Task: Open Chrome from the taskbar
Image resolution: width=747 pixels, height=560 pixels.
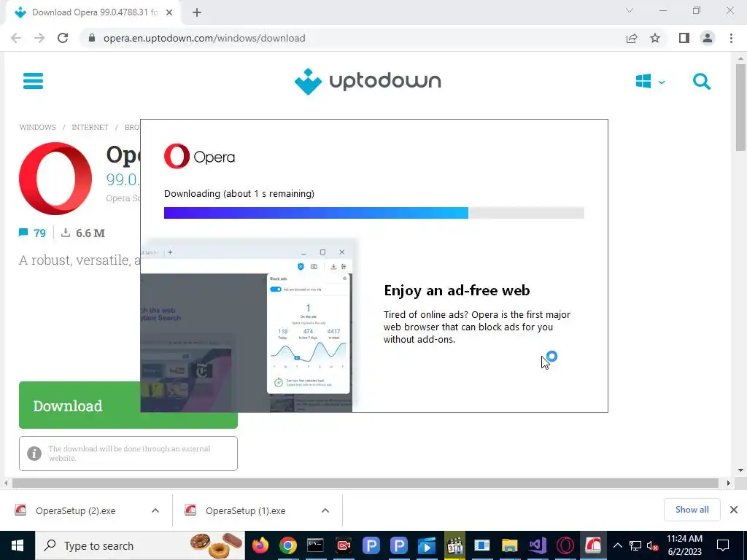Action: (287, 545)
